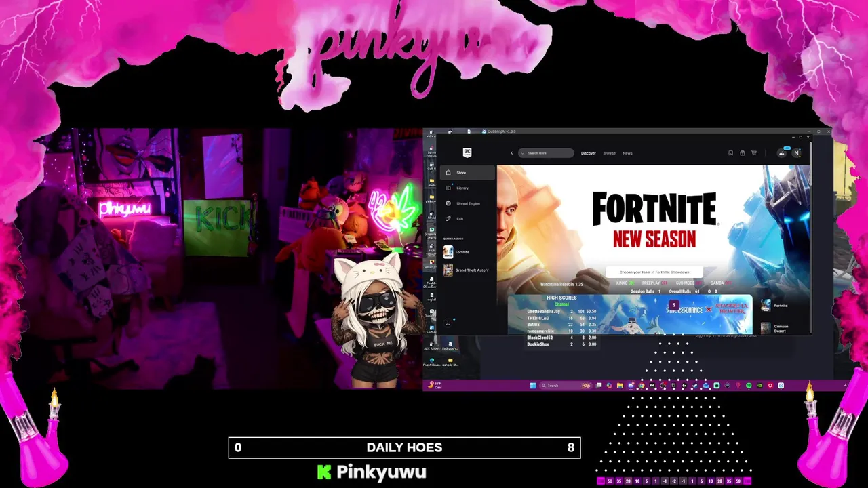Open Google Chrome from the taskbar
The height and width of the screenshot is (488, 868).
[x=642, y=386]
